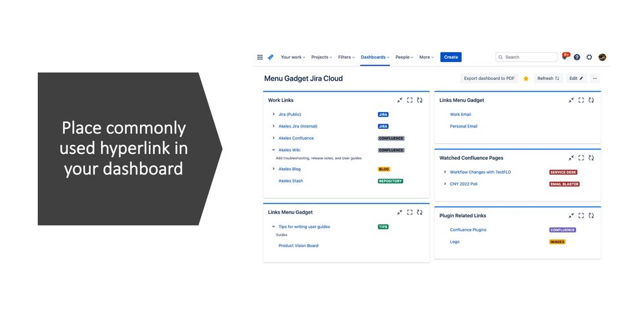Click Export dashboard to PDF

click(489, 79)
